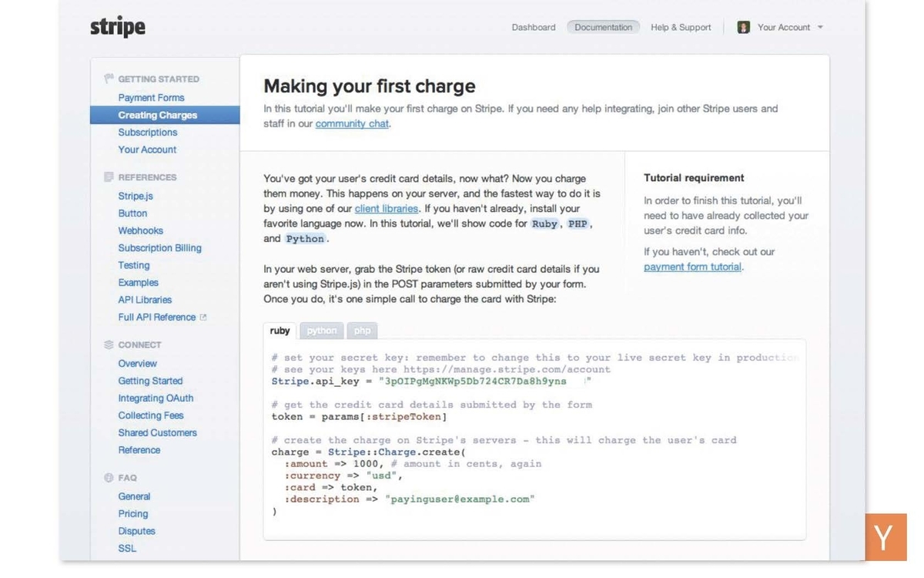Open Help & Support
This screenshot has height=578, width=924.
click(x=681, y=27)
